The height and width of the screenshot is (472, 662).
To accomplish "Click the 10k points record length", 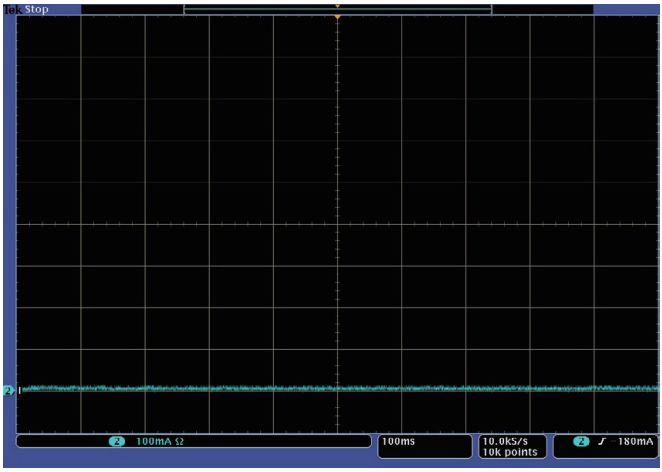I will coord(510,452).
